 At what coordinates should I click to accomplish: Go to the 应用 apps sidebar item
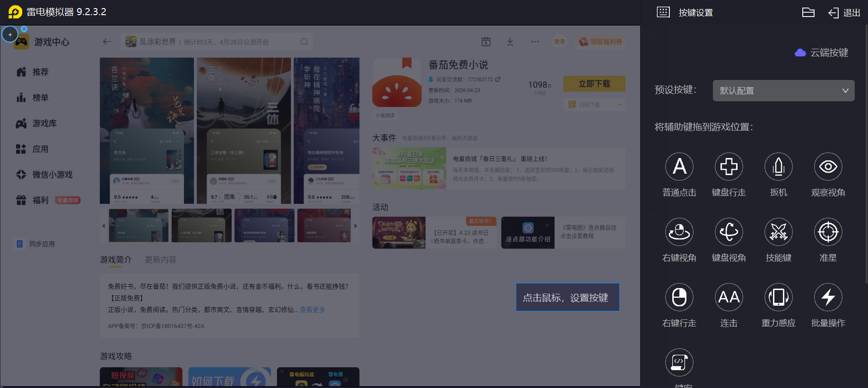[x=33, y=149]
